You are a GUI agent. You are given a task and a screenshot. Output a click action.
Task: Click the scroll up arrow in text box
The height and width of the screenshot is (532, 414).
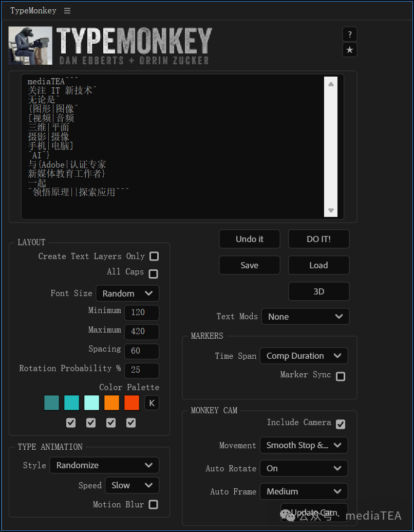(x=331, y=84)
